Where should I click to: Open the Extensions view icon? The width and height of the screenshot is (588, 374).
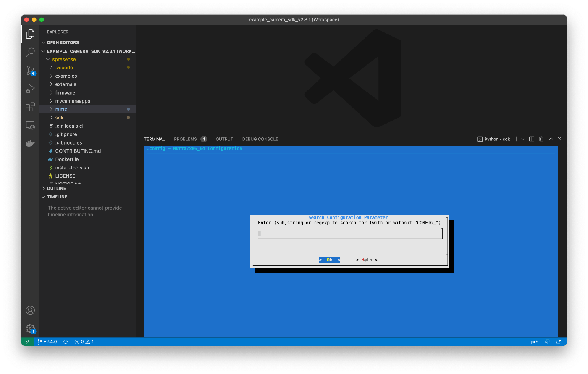click(30, 107)
